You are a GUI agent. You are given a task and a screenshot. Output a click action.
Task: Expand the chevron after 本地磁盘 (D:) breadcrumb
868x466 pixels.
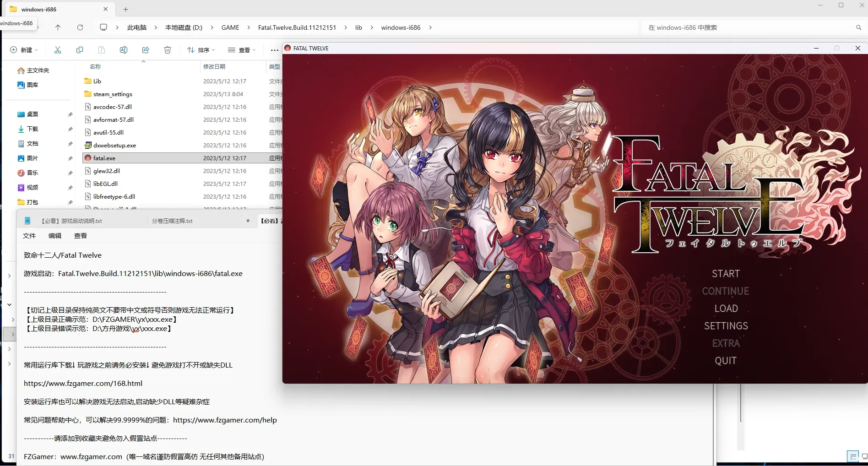click(x=212, y=27)
